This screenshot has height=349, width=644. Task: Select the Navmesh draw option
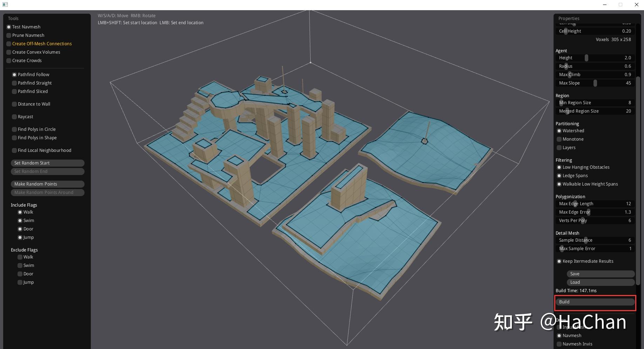[569, 336]
